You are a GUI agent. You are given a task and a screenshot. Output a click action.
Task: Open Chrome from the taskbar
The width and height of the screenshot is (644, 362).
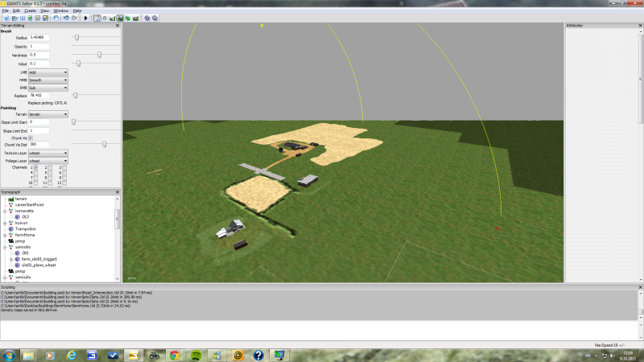tap(175, 355)
